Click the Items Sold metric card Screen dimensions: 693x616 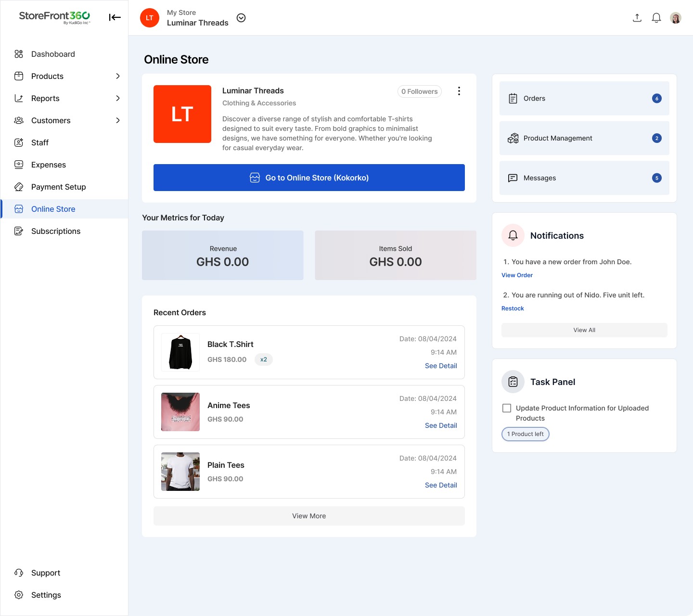point(396,255)
